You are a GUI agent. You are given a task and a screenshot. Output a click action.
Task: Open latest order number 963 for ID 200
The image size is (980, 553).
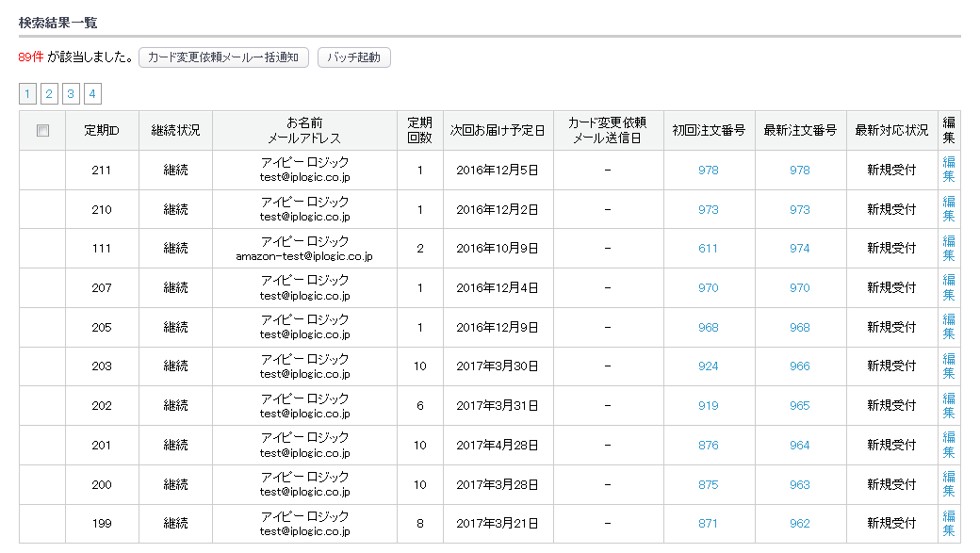pyautogui.click(x=799, y=485)
